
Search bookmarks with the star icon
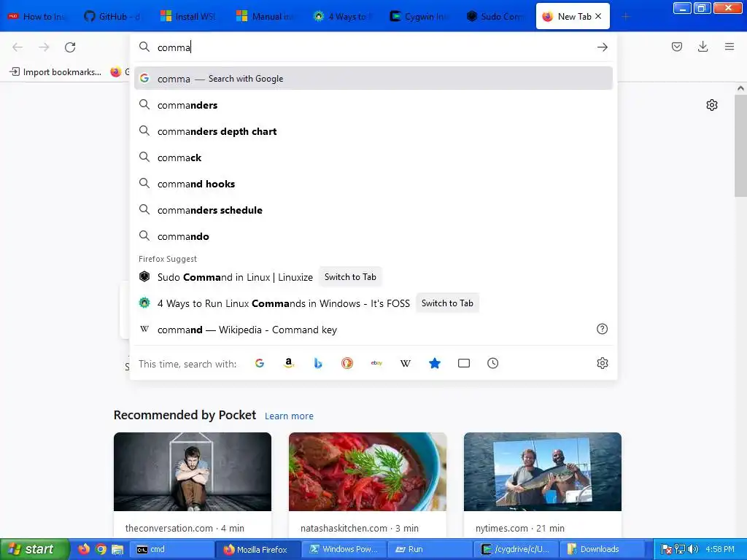(435, 363)
